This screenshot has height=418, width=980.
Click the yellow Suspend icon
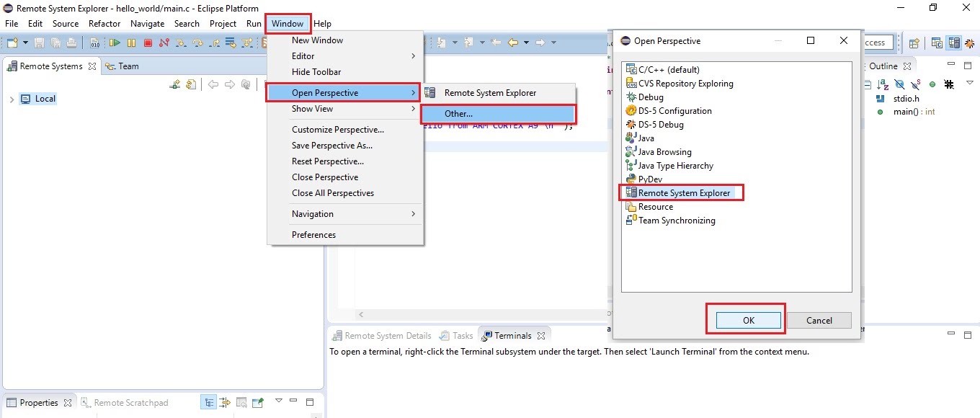click(x=131, y=43)
